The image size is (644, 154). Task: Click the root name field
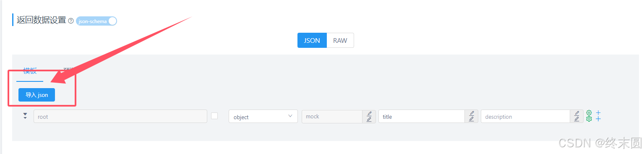click(x=120, y=116)
